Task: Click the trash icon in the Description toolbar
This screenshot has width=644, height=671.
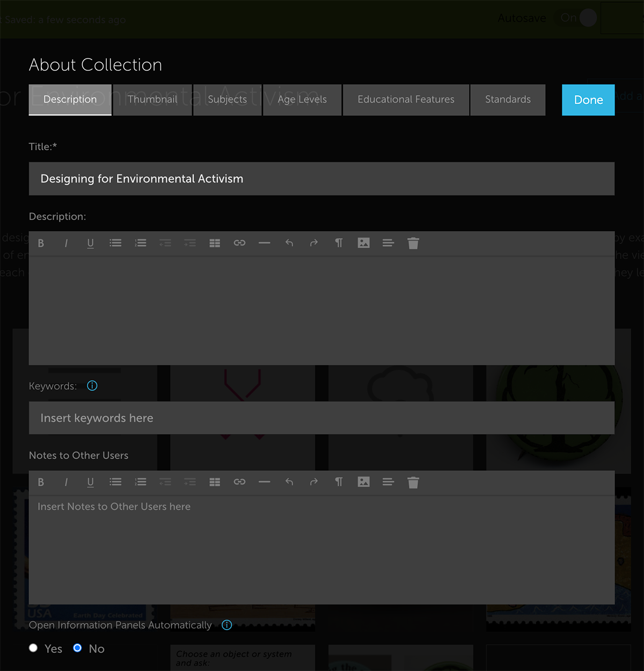Action: [413, 243]
